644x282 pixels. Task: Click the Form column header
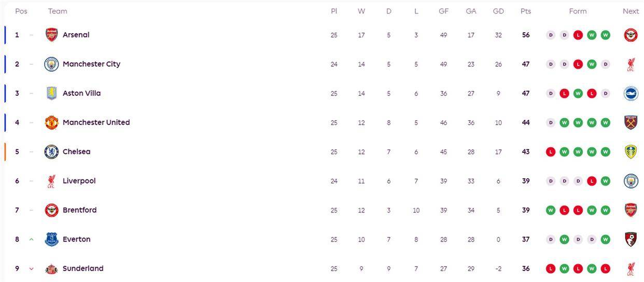[x=578, y=11]
